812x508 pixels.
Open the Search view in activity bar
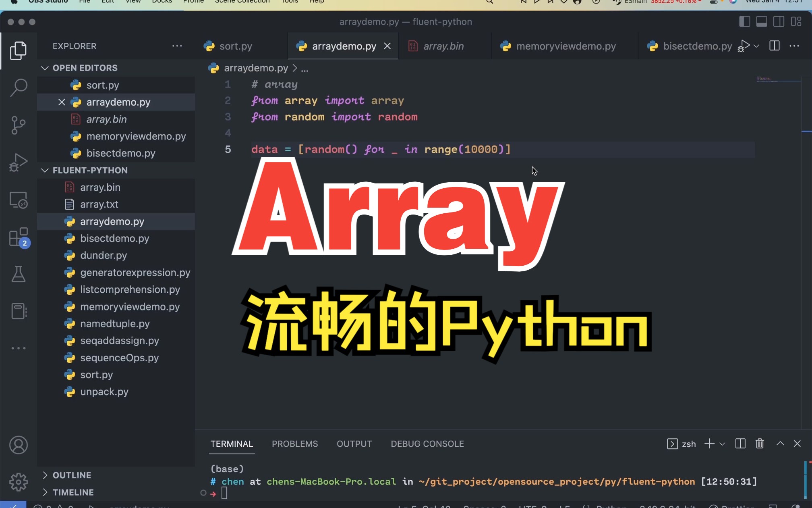19,87
